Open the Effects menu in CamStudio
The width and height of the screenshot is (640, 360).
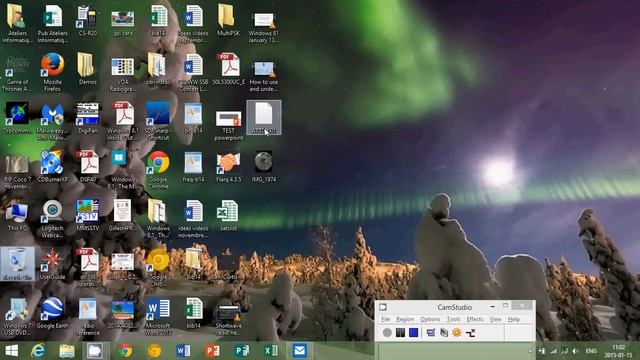pos(475,319)
